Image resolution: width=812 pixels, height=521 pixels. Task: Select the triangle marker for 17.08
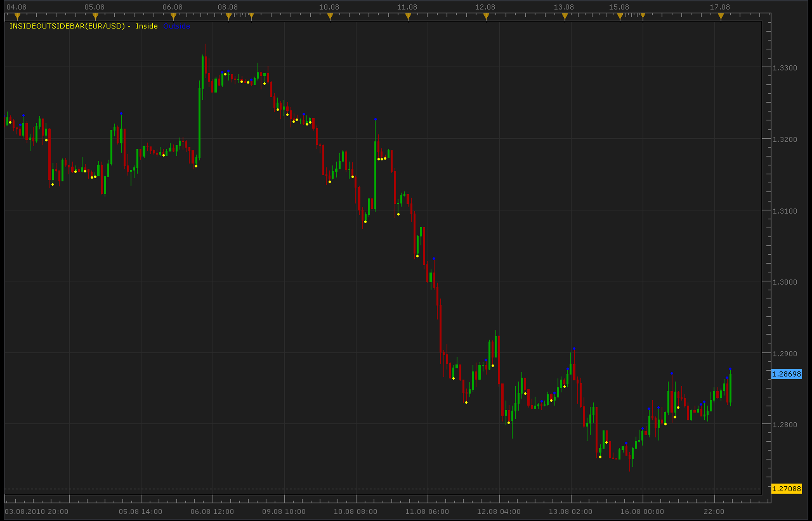(721, 16)
